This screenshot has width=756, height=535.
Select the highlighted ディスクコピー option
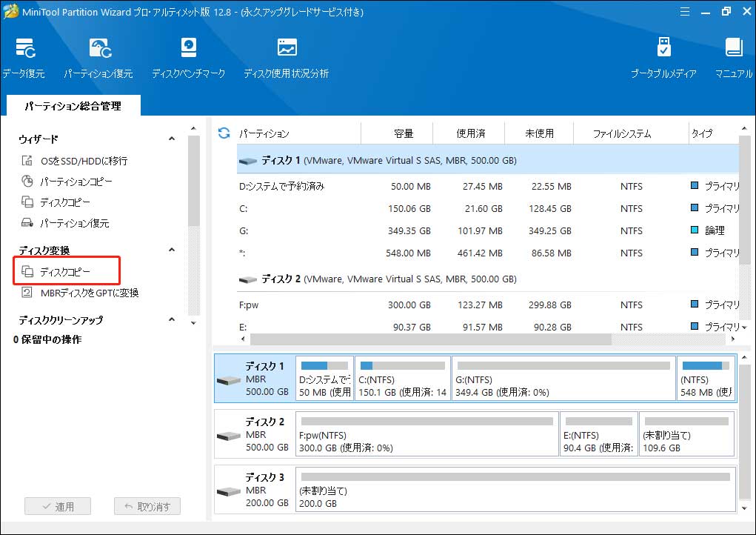click(x=67, y=270)
